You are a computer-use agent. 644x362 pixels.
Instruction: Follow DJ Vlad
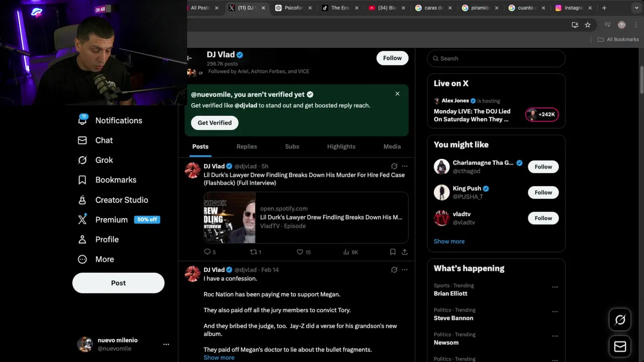[x=392, y=58]
